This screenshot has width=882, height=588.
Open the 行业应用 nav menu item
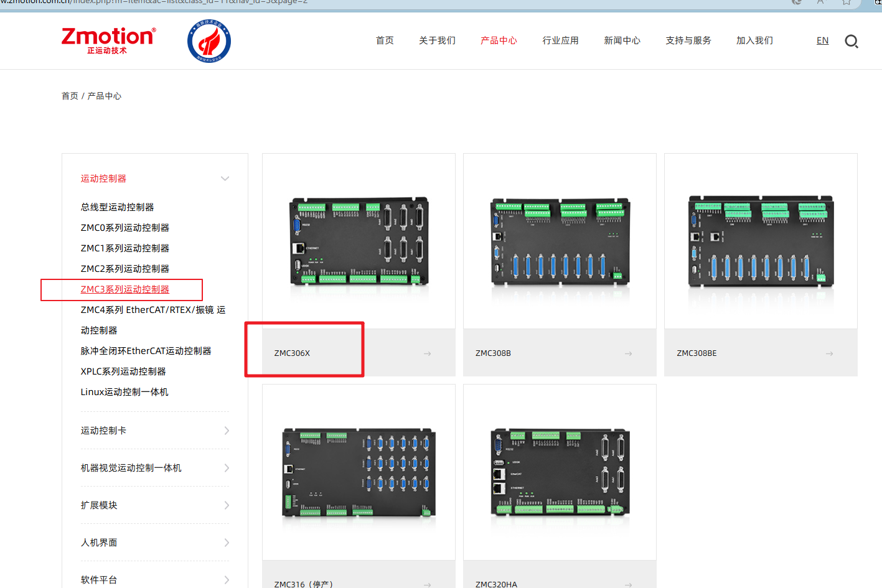[560, 40]
